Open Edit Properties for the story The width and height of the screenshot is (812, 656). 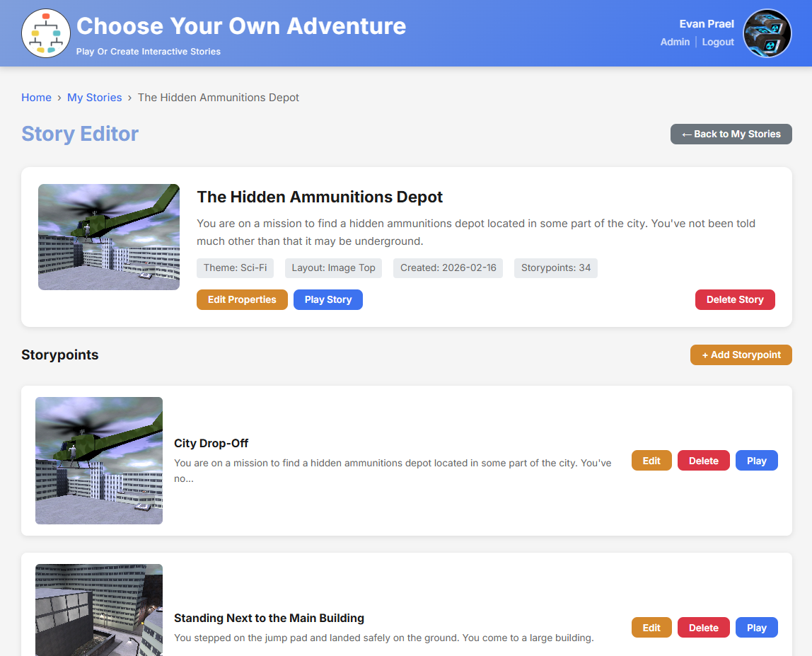pos(242,299)
